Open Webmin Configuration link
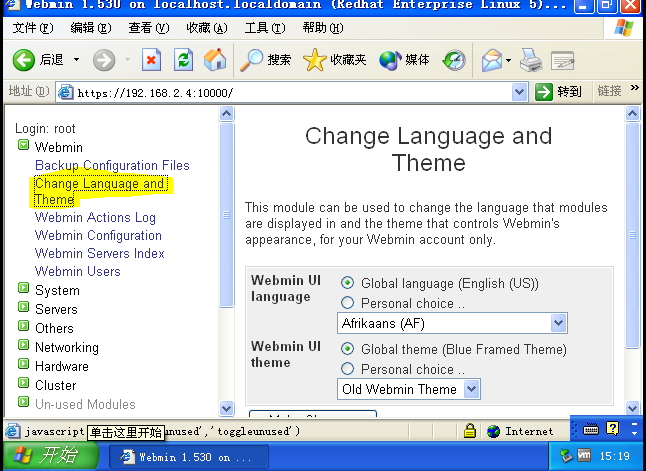The image size is (646, 471). pos(98,235)
